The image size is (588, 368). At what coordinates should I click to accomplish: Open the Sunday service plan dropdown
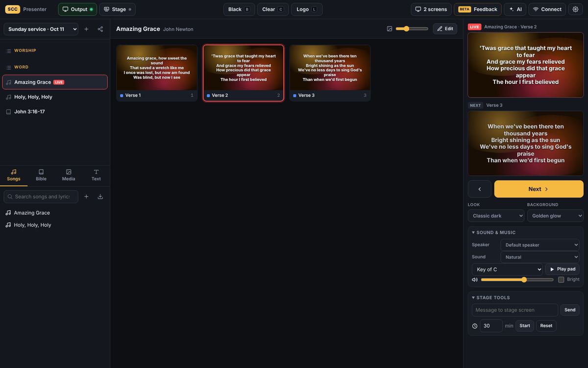pyautogui.click(x=41, y=29)
